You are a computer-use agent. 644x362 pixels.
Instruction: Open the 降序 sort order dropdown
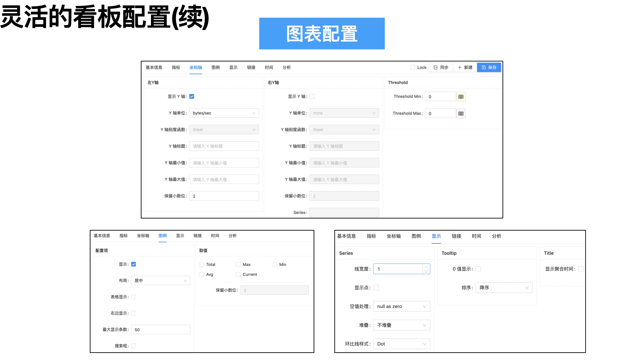coord(503,288)
